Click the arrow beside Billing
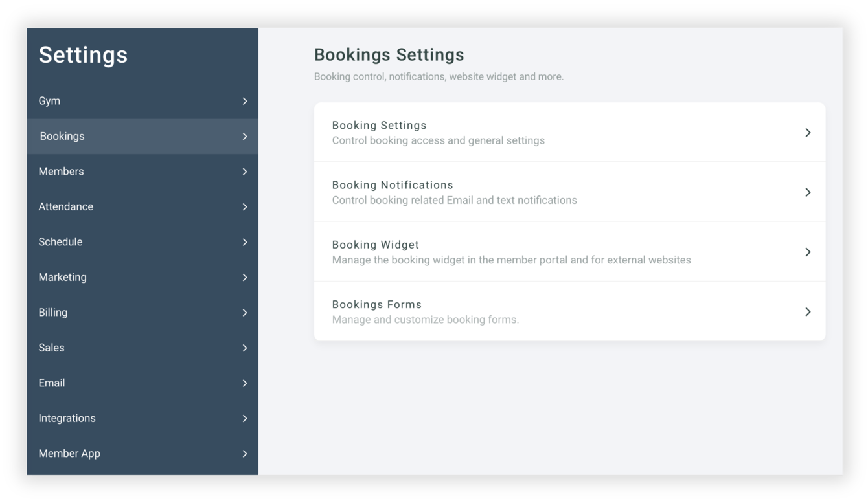 [245, 313]
